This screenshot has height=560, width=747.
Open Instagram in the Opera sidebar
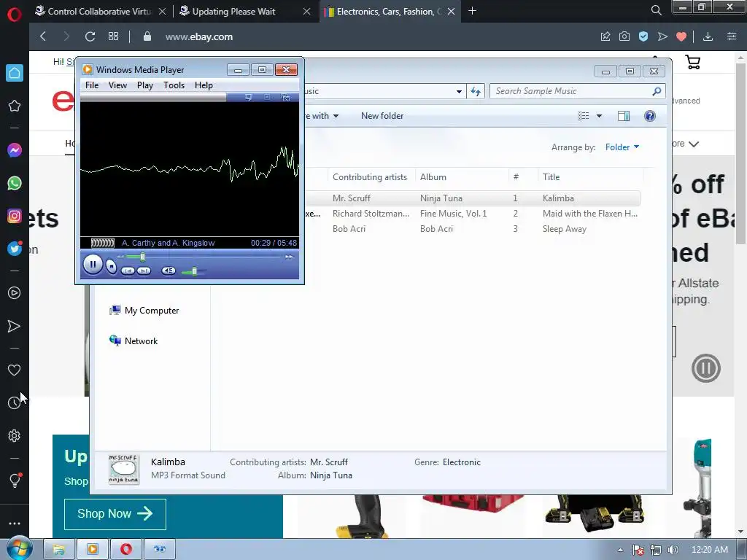tap(15, 216)
